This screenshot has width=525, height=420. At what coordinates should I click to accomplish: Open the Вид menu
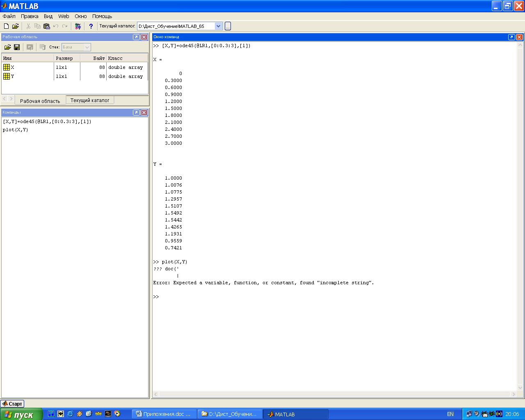point(48,16)
